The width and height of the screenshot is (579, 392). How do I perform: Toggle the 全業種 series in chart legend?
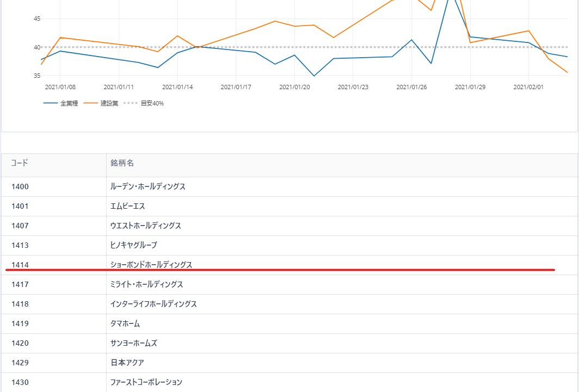(61, 103)
